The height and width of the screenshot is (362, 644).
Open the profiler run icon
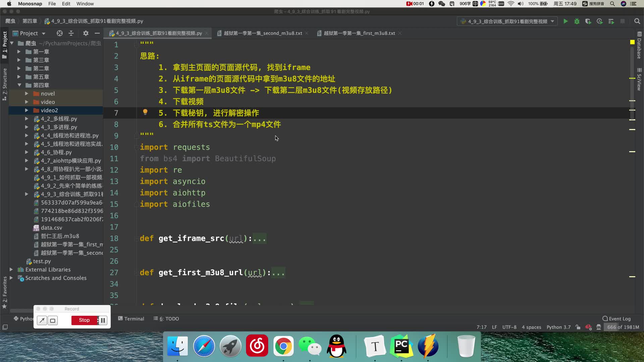pos(600,21)
